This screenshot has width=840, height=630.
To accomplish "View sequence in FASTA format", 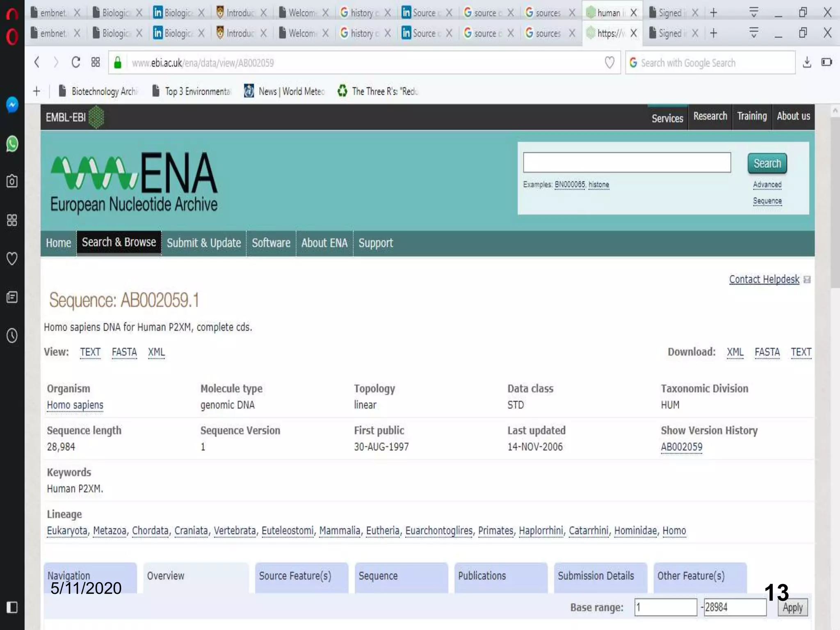I will pyautogui.click(x=124, y=352).
